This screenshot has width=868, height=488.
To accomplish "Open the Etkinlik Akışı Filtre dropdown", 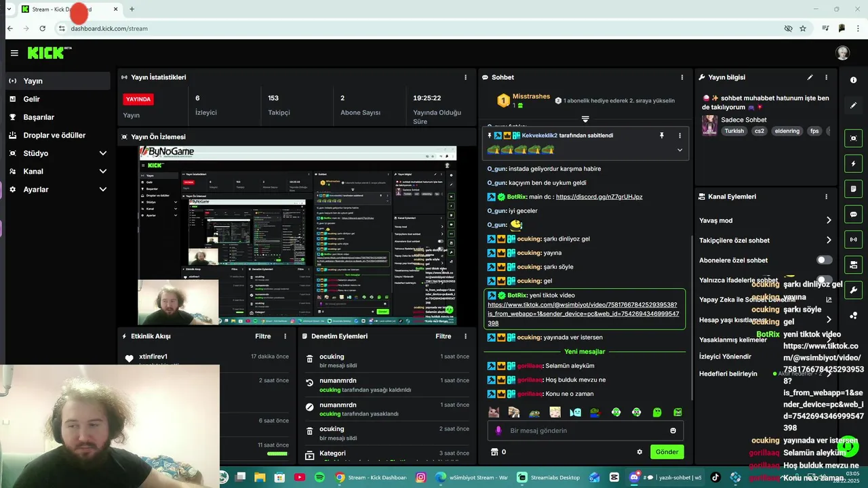I will click(x=262, y=336).
